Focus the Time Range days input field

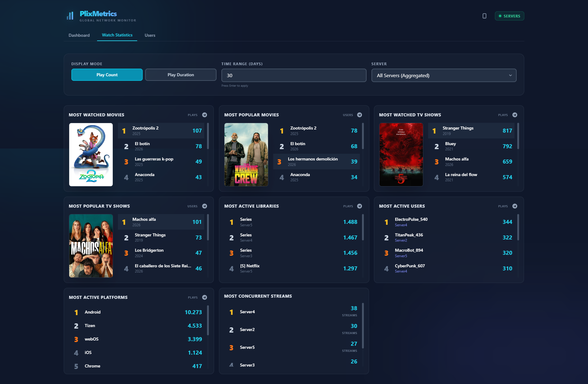[294, 75]
